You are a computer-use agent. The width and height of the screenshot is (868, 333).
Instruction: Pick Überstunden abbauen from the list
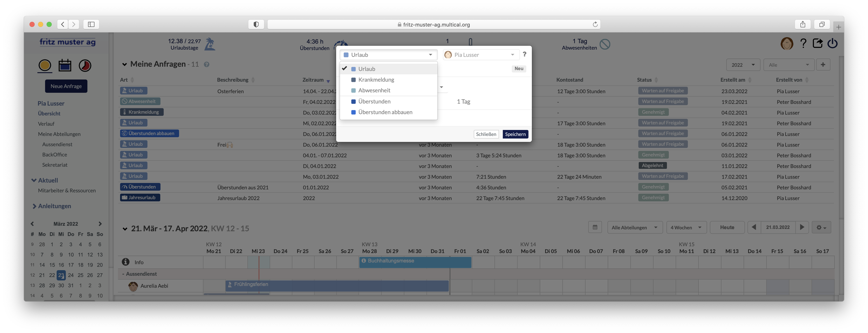pos(388,112)
